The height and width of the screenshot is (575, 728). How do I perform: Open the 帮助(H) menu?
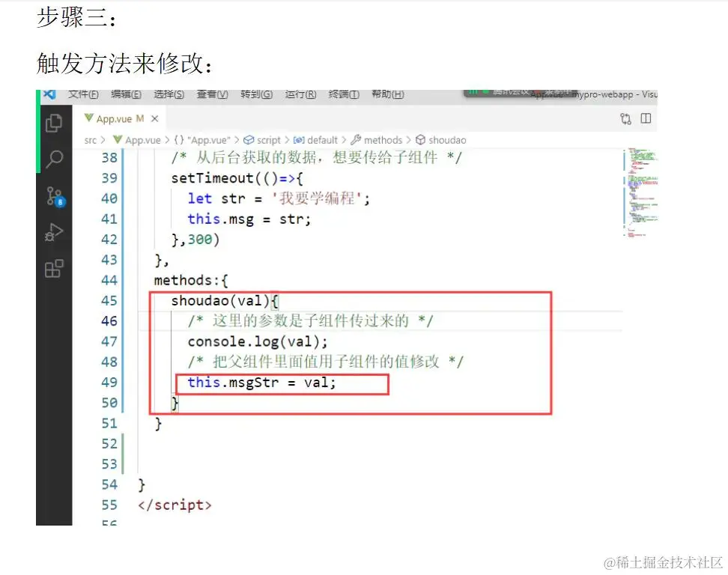point(388,94)
